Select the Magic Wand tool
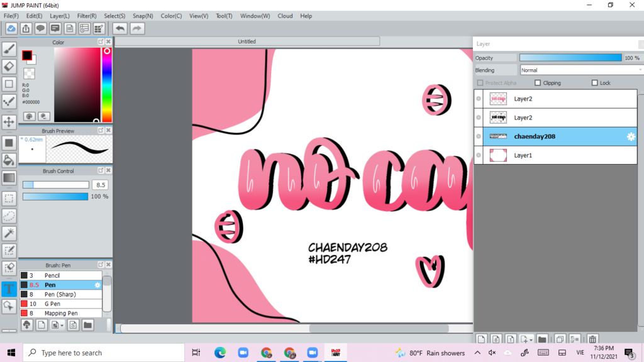This screenshot has height=362, width=644. [9, 233]
